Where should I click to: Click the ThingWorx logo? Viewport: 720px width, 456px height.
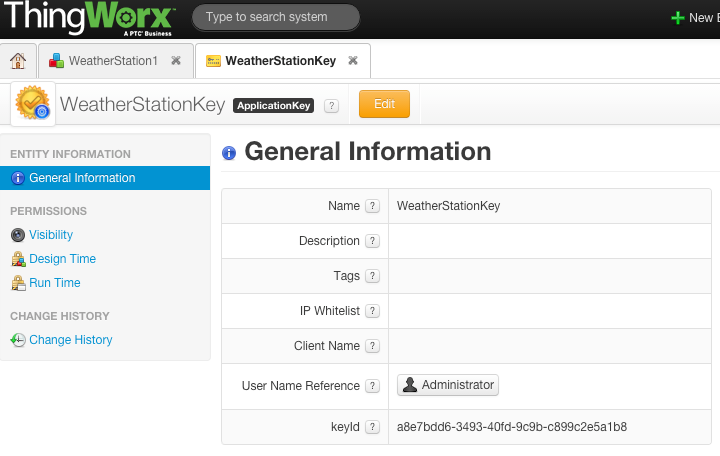click(89, 18)
